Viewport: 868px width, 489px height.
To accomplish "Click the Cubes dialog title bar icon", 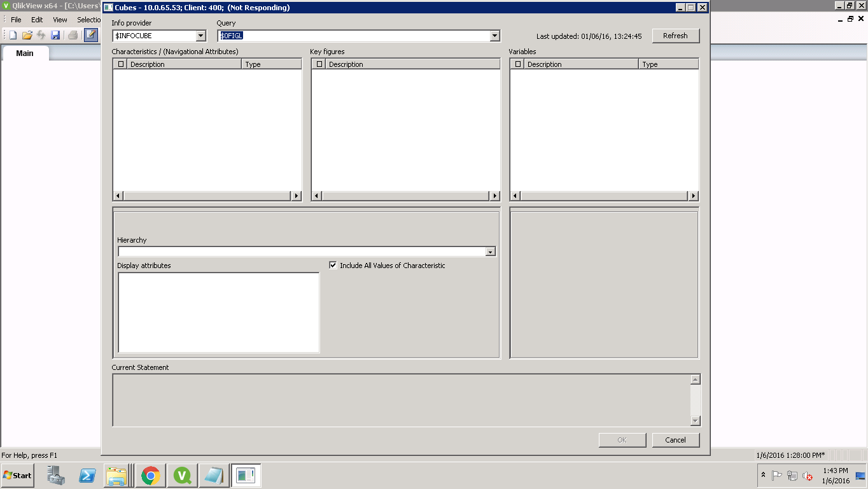I will tap(108, 8).
